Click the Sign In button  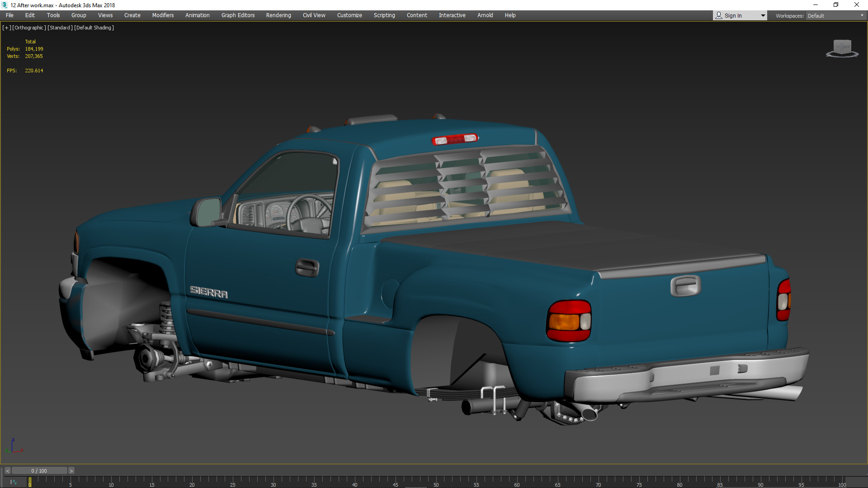733,16
